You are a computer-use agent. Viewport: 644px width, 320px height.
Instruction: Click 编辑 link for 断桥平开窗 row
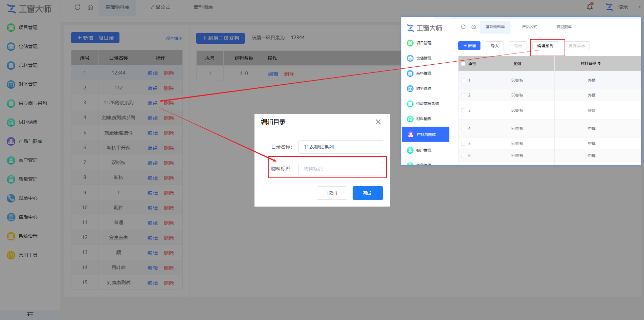pyautogui.click(x=153, y=148)
